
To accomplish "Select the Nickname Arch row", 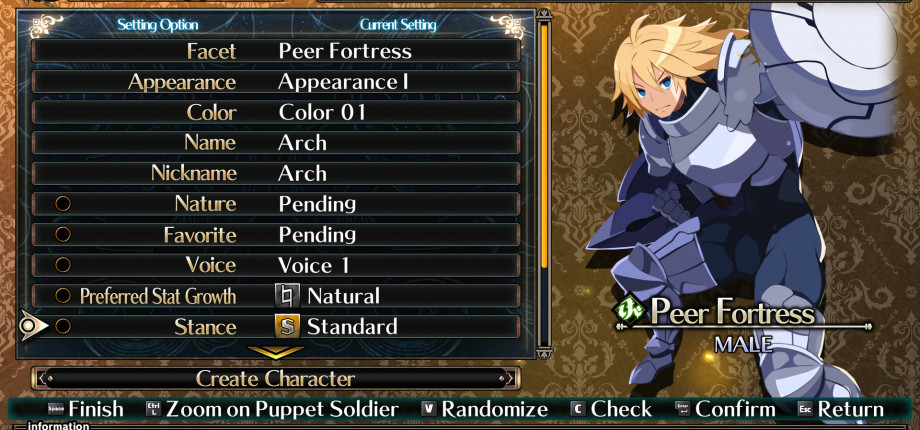I will (276, 173).
